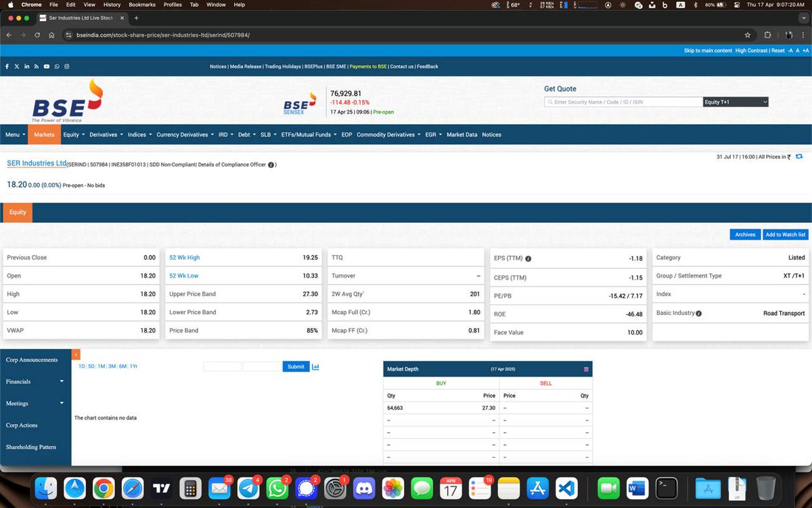Image resolution: width=812 pixels, height=508 pixels.
Task: Open the SER Industries Ltd link
Action: tap(37, 163)
